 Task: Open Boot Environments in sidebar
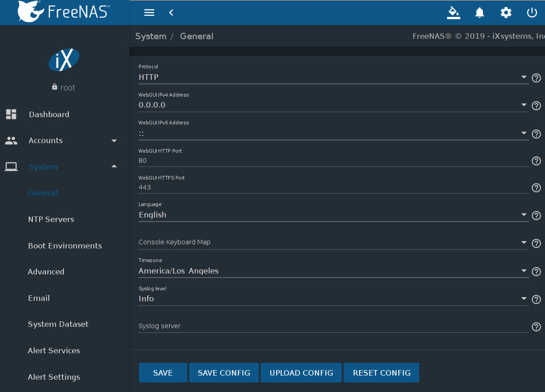pos(65,246)
